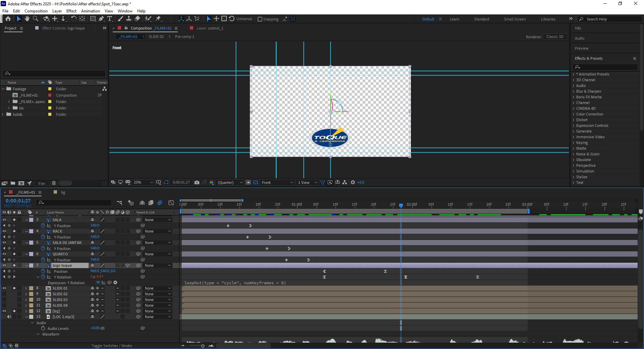Expand the Distort effects category
The height and width of the screenshot is (349, 644).
tap(574, 120)
